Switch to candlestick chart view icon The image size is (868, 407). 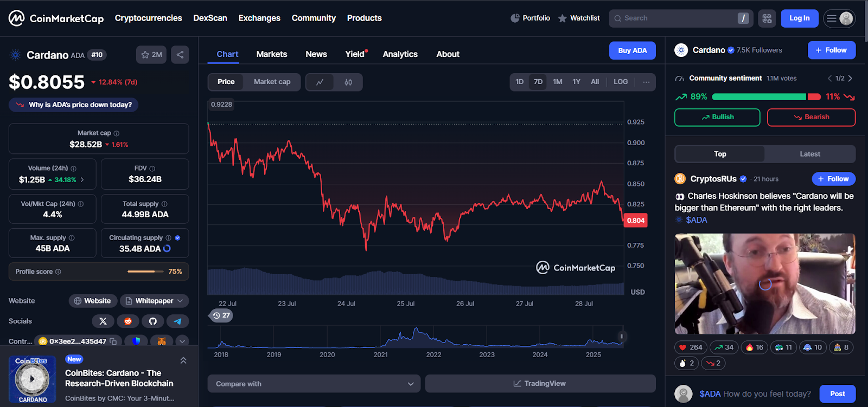348,82
